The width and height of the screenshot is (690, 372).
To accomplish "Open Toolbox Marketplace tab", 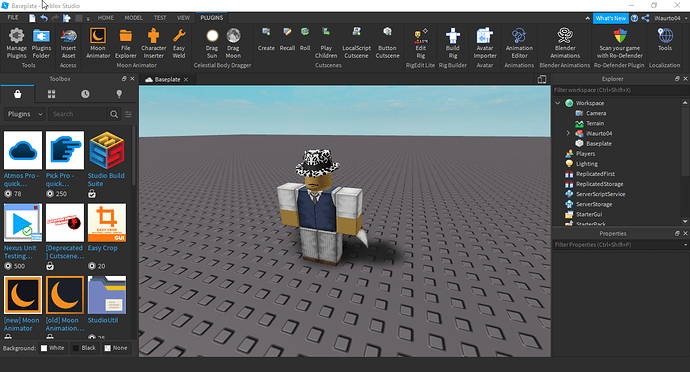I will tap(18, 94).
